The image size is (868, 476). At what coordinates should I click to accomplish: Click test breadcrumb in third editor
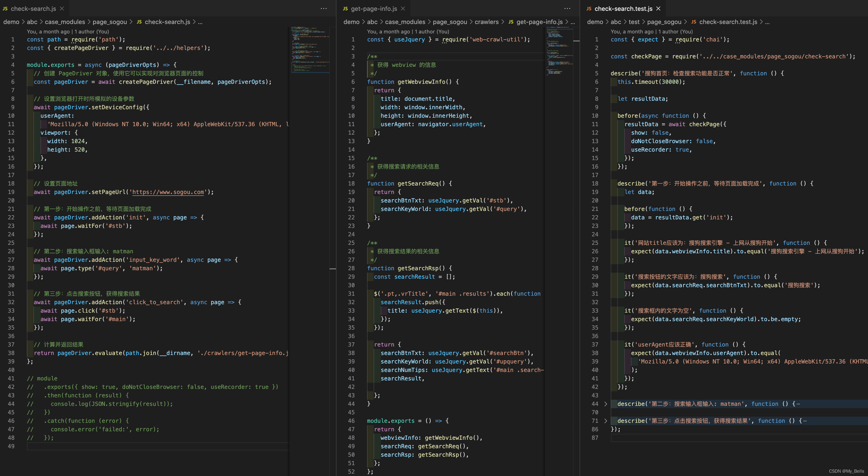[634, 22]
